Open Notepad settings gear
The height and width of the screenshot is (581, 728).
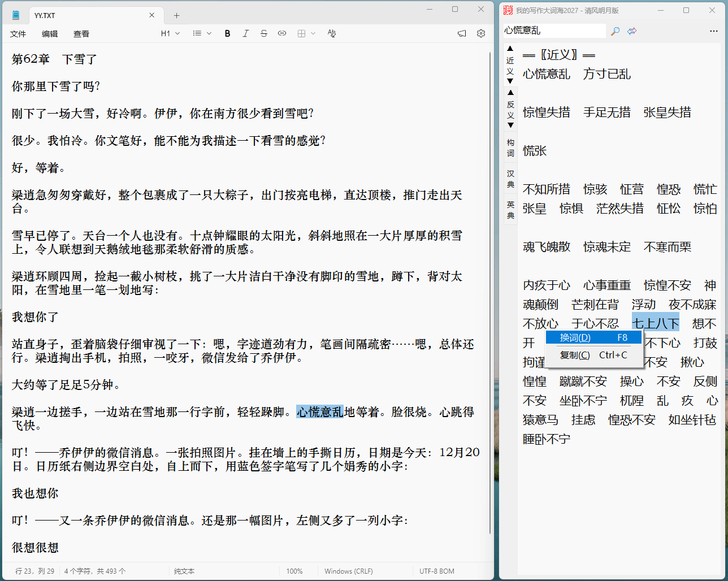point(481,33)
